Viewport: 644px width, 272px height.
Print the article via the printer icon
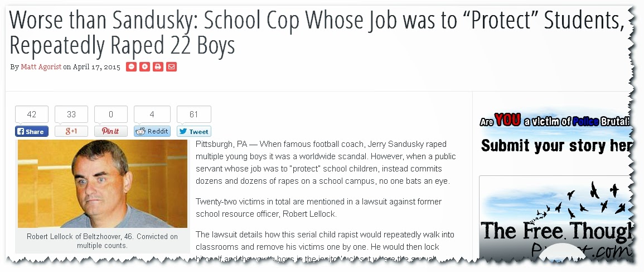coord(158,66)
